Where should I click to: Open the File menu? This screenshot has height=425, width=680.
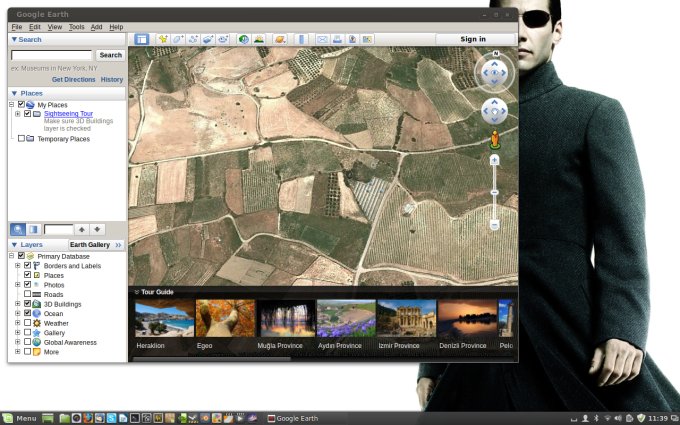[16, 27]
